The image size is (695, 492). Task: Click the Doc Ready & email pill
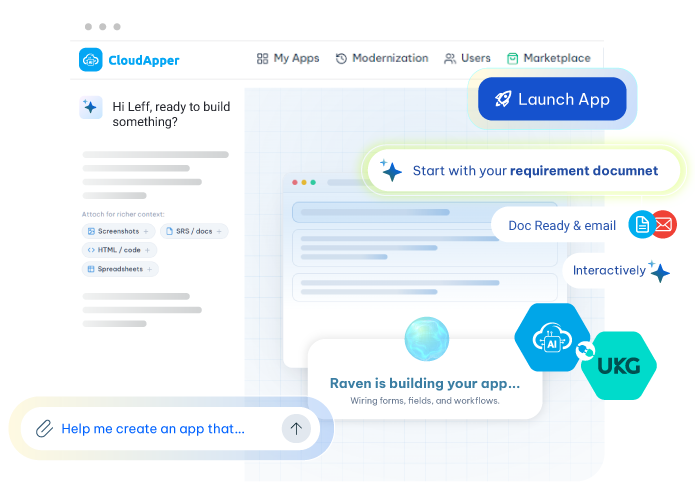[562, 226]
